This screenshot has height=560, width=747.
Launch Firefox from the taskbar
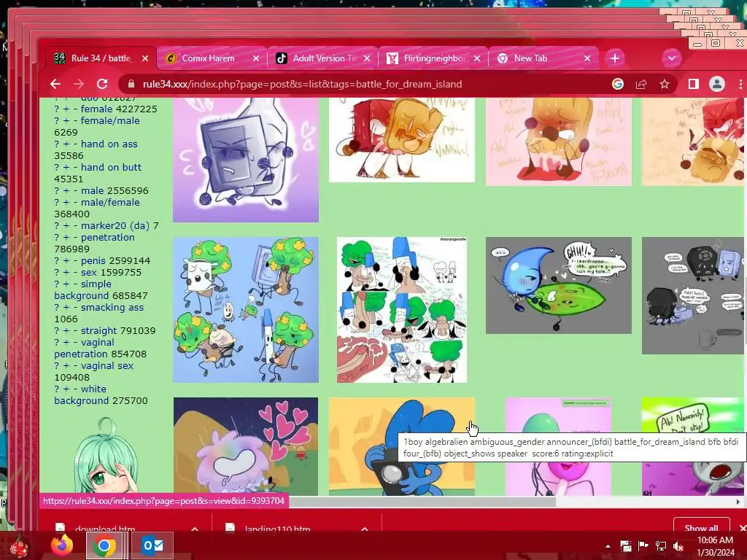[x=63, y=545]
